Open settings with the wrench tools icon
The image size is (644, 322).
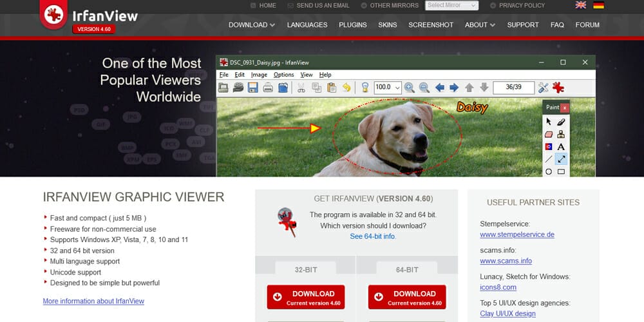pos(543,88)
